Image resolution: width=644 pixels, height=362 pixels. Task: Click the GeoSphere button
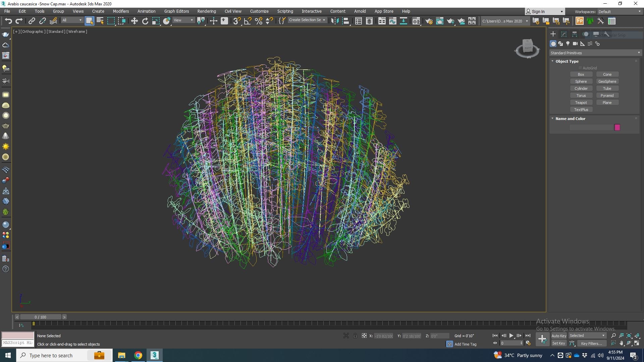click(x=607, y=81)
